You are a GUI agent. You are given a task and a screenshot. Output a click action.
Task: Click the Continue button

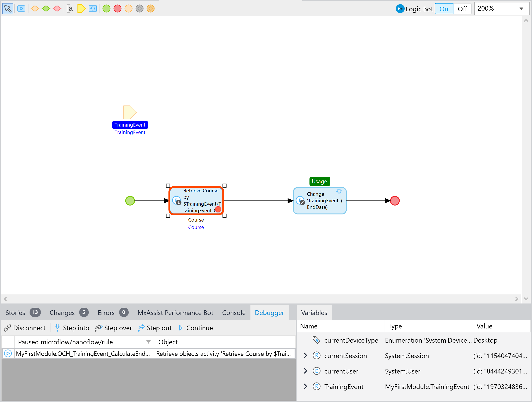(196, 328)
